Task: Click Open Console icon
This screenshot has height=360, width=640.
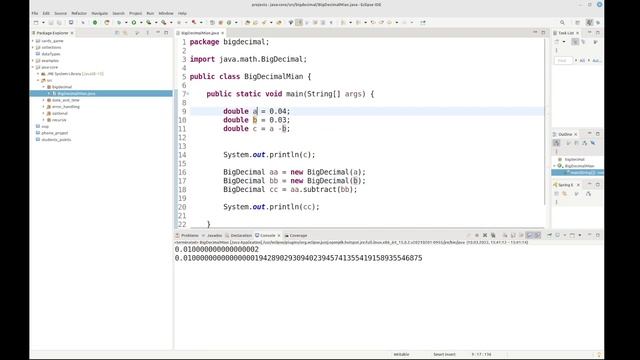Action: pyautogui.click(x=572, y=236)
